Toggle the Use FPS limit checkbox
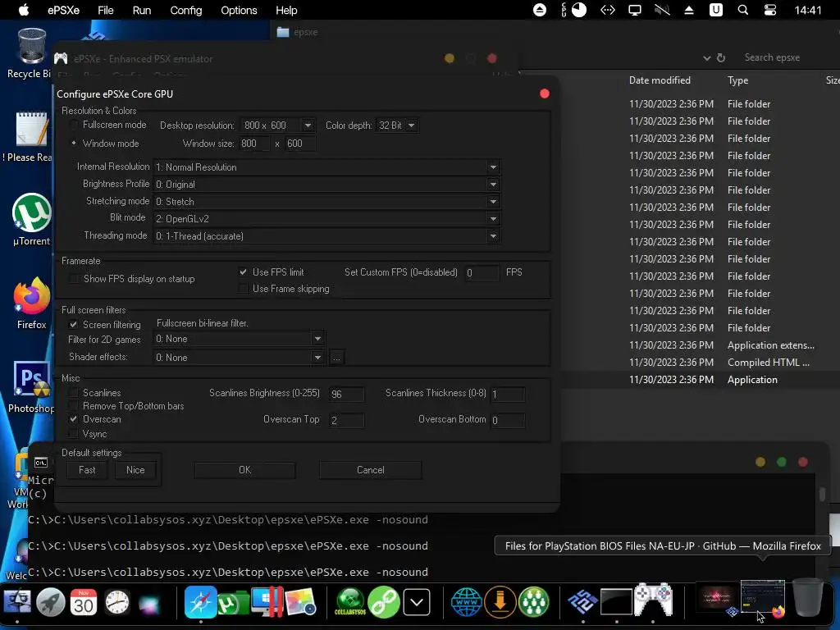Viewport: 840px width, 630px height. [243, 272]
